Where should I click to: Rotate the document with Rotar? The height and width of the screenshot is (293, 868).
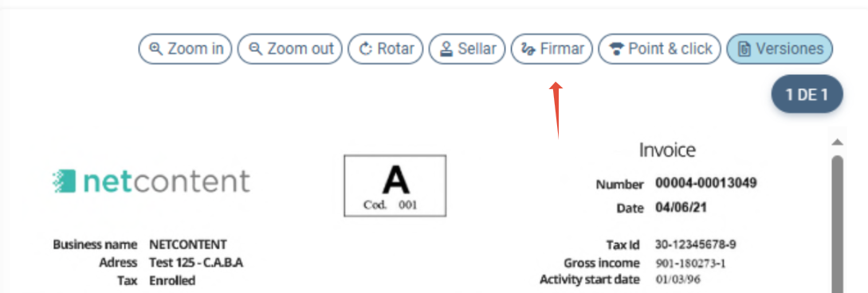pyautogui.click(x=385, y=49)
